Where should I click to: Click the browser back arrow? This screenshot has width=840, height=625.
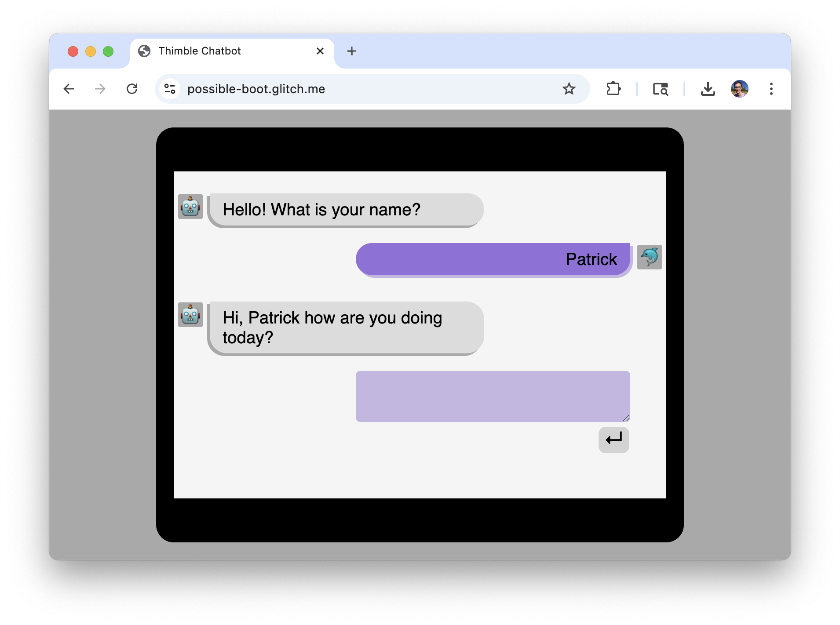tap(69, 89)
